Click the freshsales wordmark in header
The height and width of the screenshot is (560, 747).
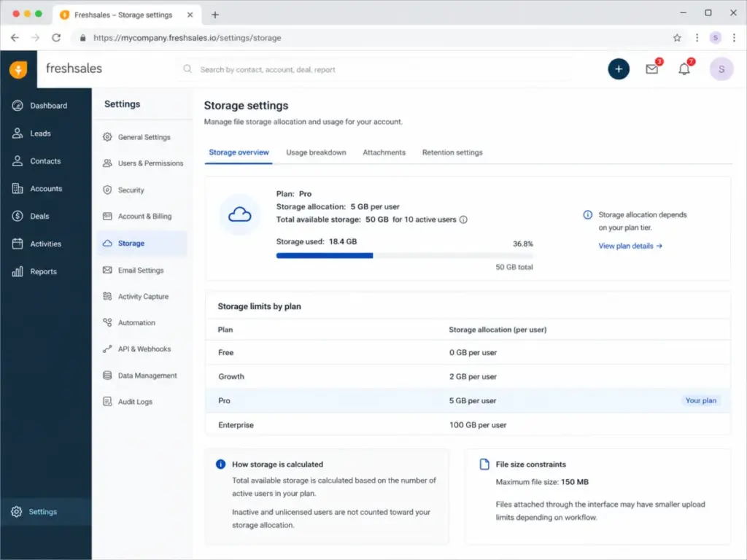74,69
